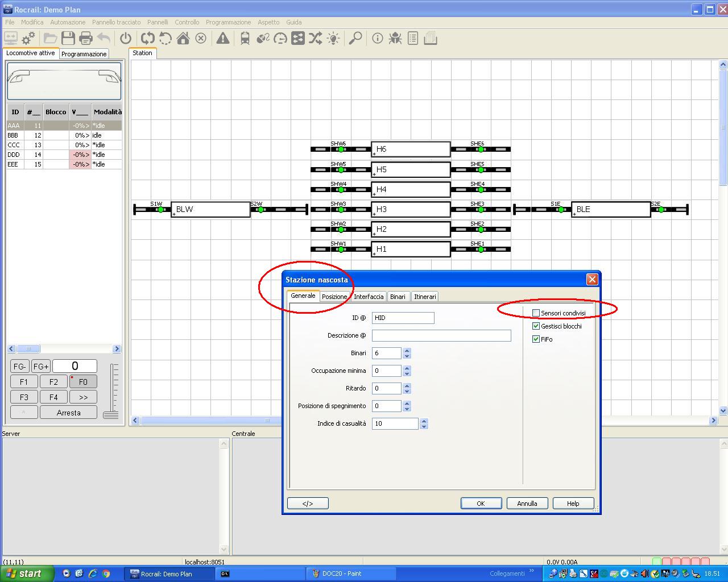Select locomotive BBB row
This screenshot has width=728, height=582.
64,135
